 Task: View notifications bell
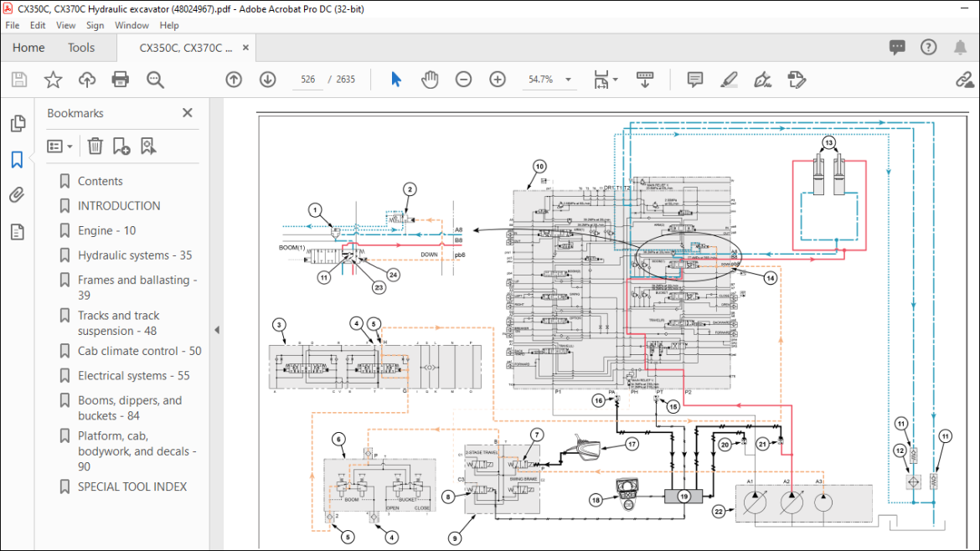tap(960, 48)
